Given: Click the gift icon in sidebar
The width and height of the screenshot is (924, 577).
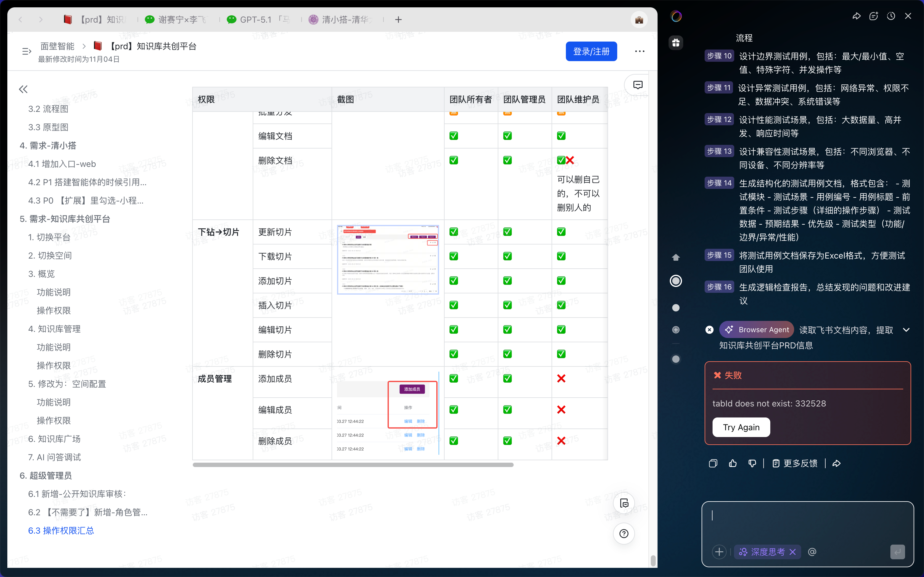Looking at the screenshot, I should (676, 43).
